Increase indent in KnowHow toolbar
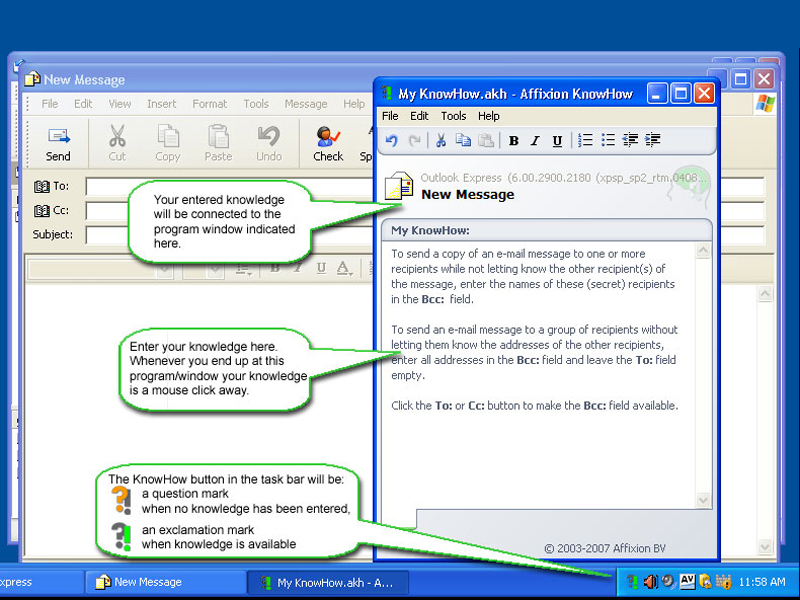This screenshot has width=800, height=600. click(653, 140)
